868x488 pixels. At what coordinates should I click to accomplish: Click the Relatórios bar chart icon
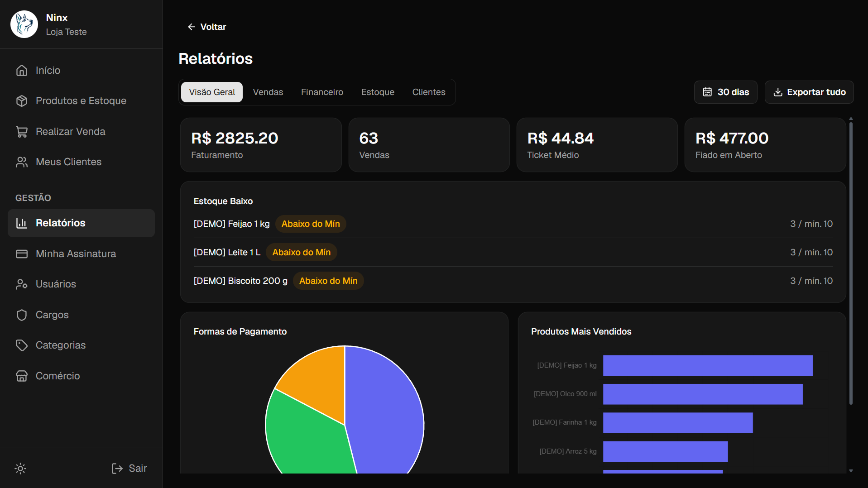[22, 223]
